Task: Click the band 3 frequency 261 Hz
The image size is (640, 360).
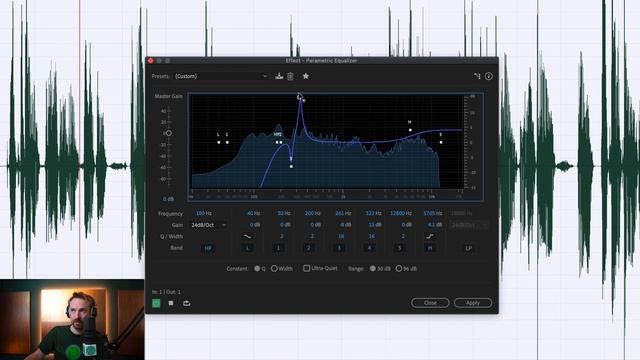Action: pos(343,213)
